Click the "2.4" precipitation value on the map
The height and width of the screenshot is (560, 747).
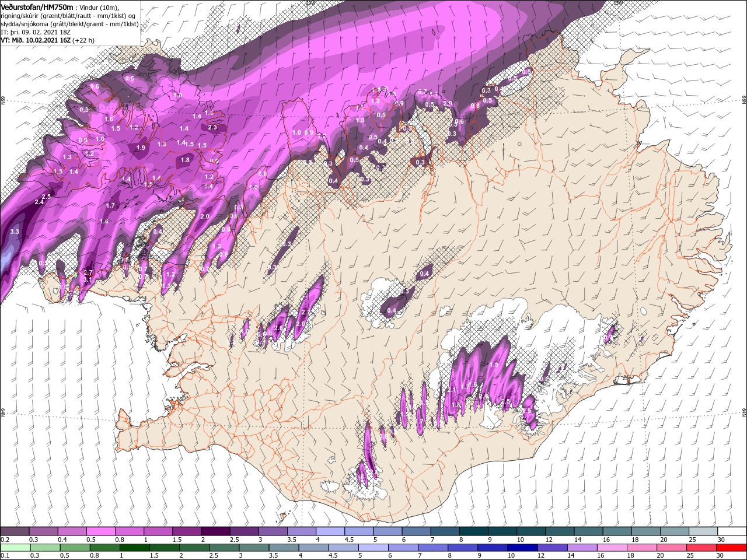coord(40,202)
